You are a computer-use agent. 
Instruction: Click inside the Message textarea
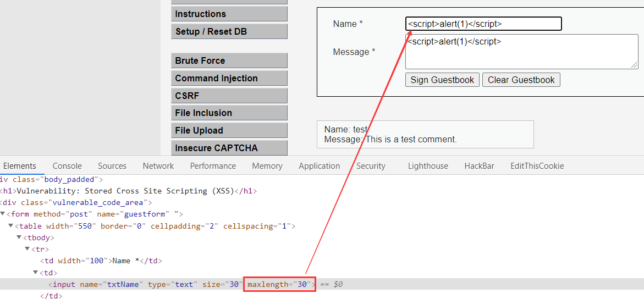(521, 51)
